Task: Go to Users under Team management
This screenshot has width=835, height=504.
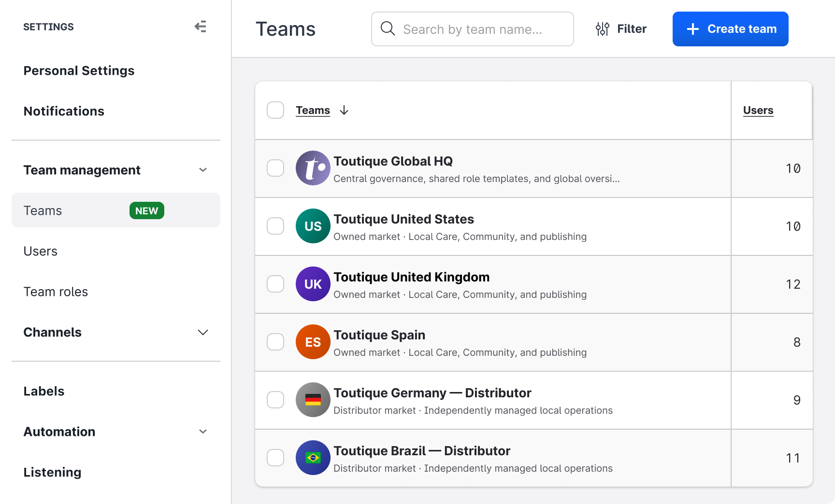Action: pyautogui.click(x=41, y=251)
